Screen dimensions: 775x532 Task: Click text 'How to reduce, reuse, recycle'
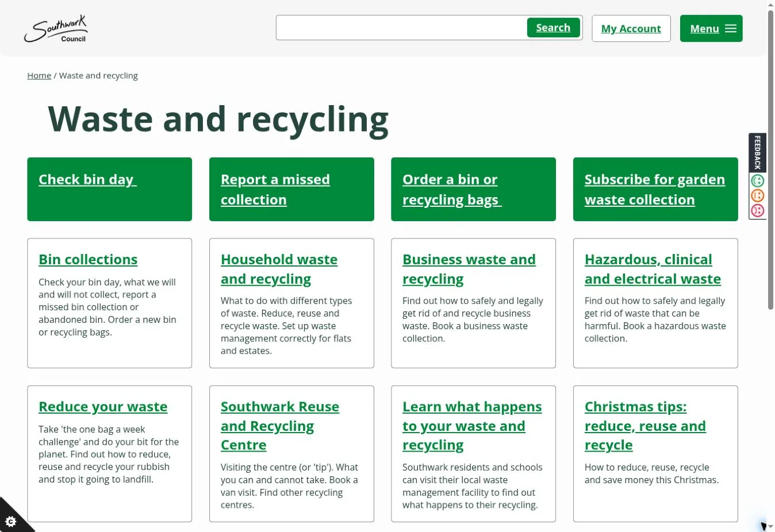point(647,467)
